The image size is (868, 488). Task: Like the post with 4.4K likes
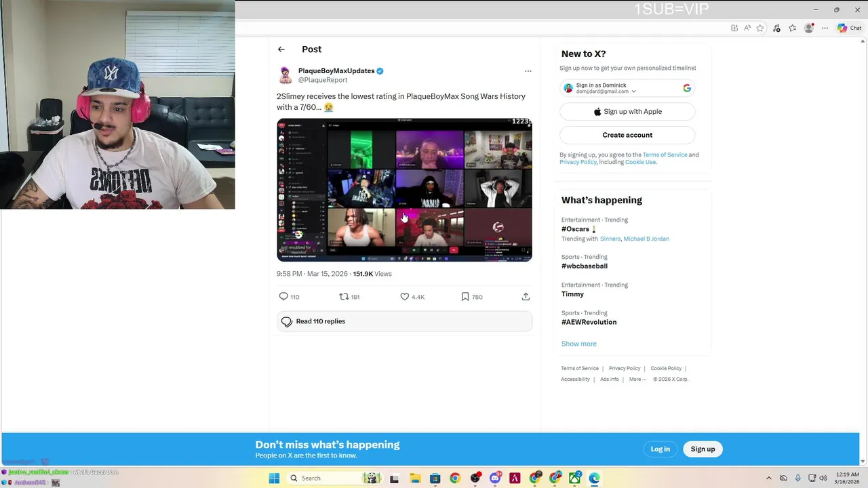click(x=404, y=297)
